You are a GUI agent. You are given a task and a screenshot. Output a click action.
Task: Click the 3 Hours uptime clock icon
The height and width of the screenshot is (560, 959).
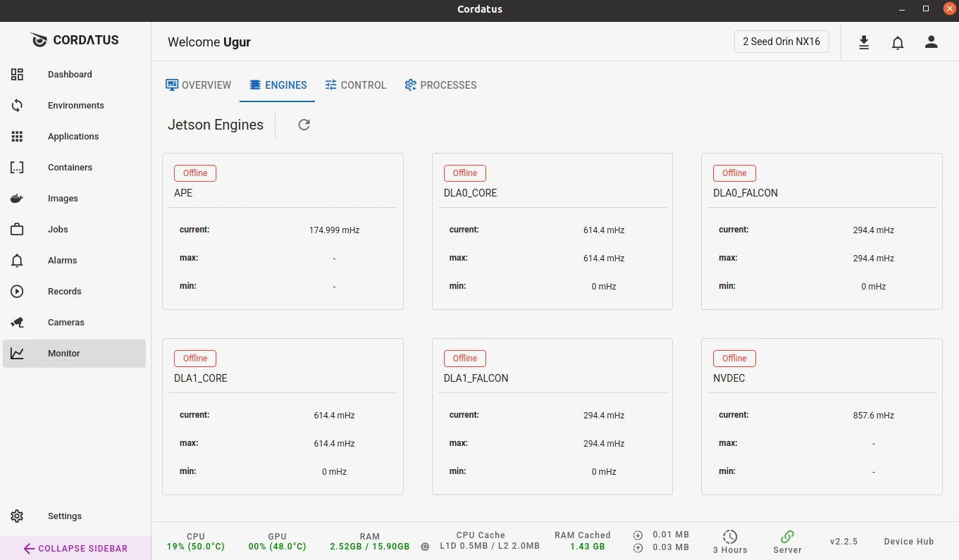click(x=730, y=537)
